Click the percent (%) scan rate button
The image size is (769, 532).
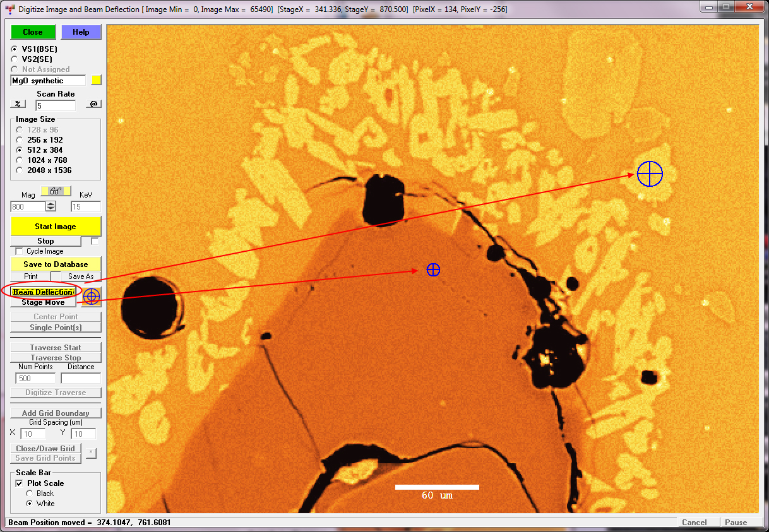pyautogui.click(x=18, y=104)
